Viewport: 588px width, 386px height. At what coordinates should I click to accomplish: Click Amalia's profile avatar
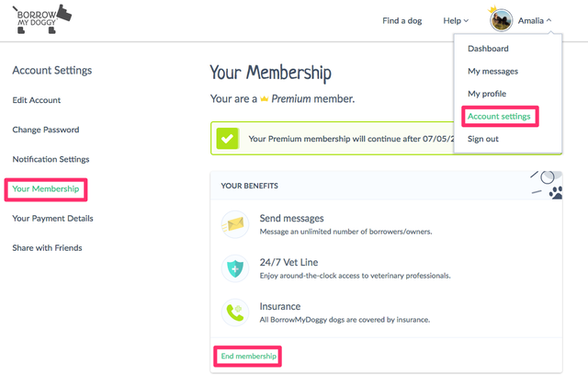[501, 19]
